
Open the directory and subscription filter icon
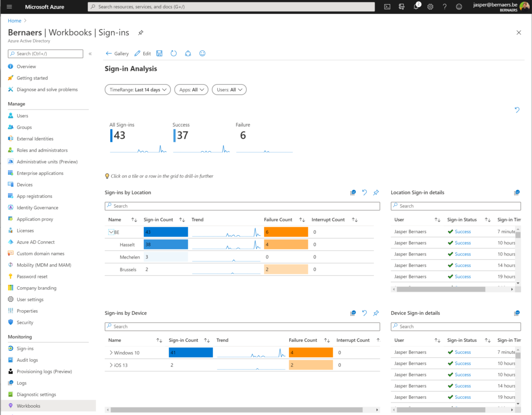pos(402,7)
